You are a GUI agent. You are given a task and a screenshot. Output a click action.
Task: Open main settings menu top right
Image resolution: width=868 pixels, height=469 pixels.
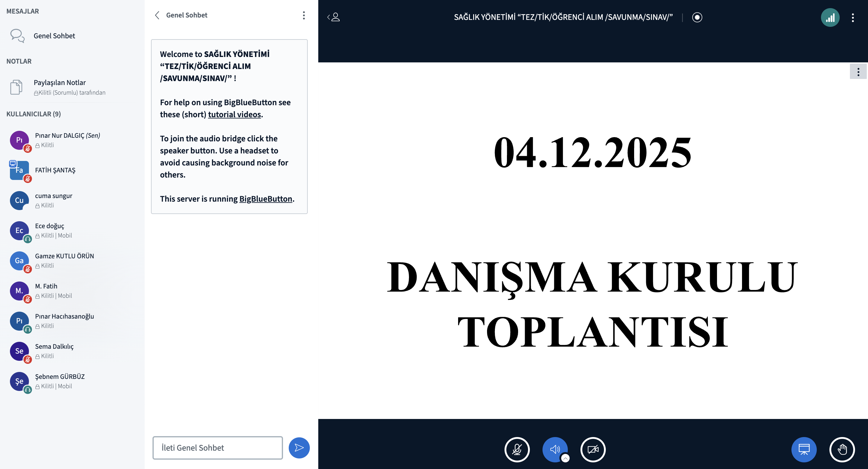853,17
